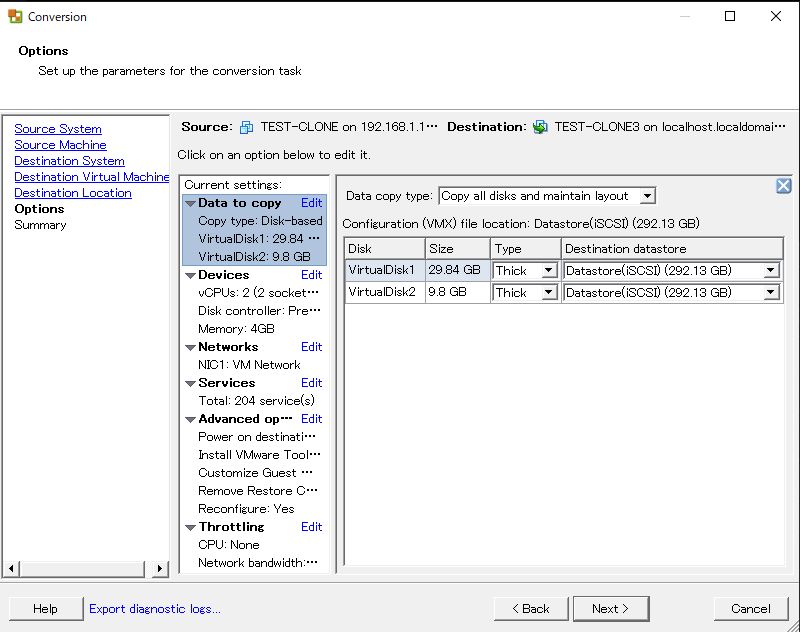Collapse the Data to copy section
Viewport: 800px width, 632px height.
[190, 204]
